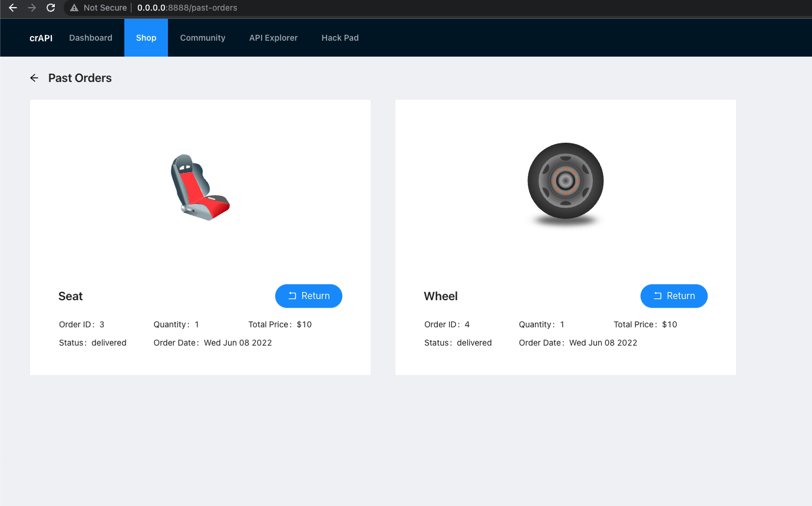
Task: Click Order Date in Wheel card
Action: 578,343
